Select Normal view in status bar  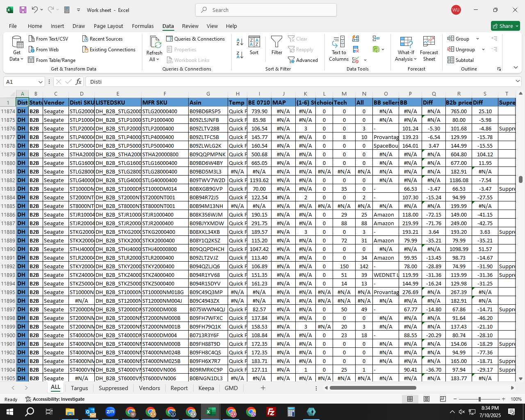click(x=410, y=399)
